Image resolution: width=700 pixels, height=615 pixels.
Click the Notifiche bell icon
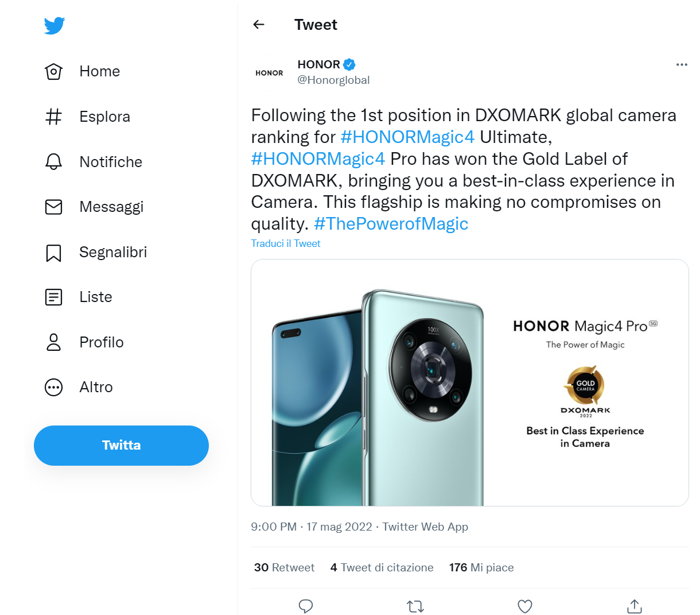click(54, 162)
